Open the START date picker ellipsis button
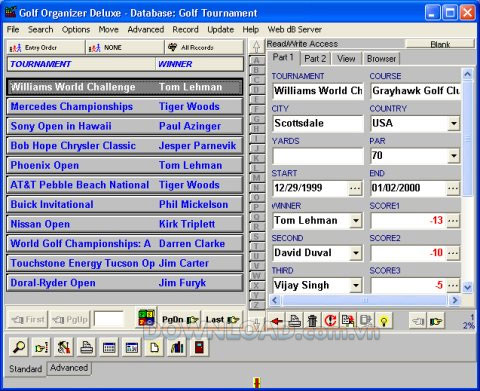The height and width of the screenshot is (391, 480). point(355,189)
